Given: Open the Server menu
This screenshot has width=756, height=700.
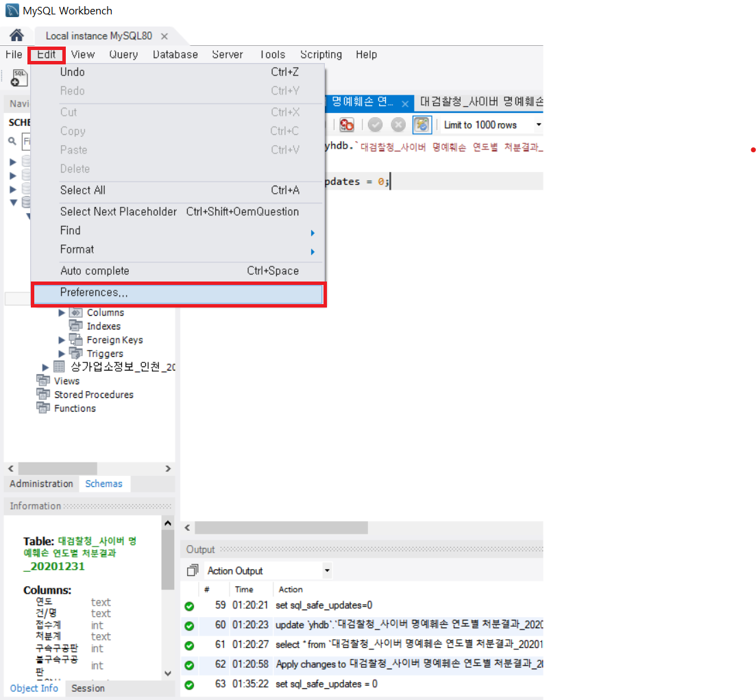Looking at the screenshot, I should click(x=227, y=54).
